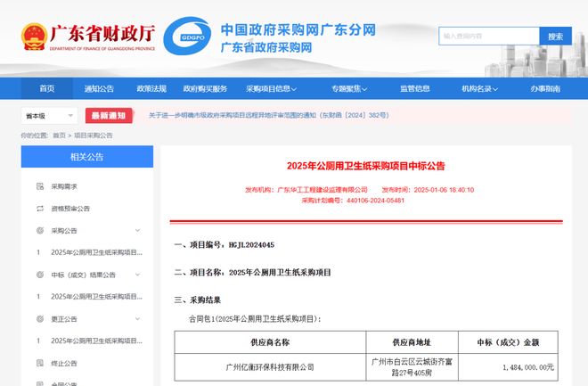Go to 首页 in the navigation bar
This screenshot has height=386, width=588.
[47, 89]
